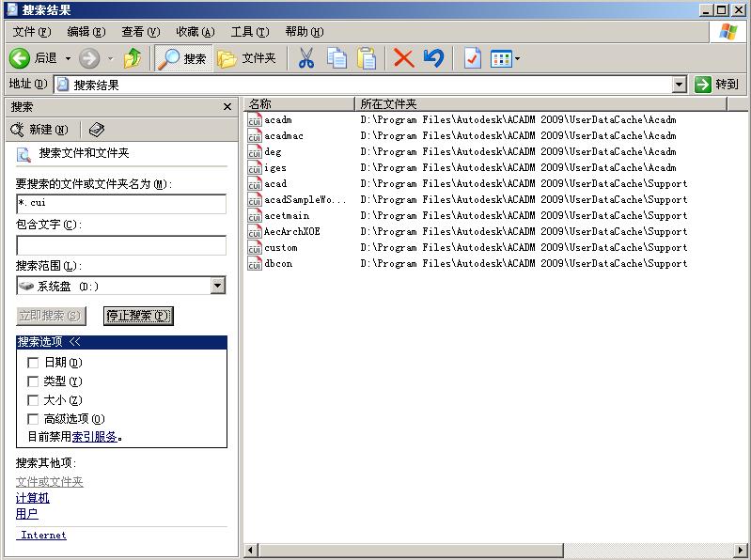Click the search assistant book icon
The height and width of the screenshot is (560, 751).
[x=97, y=130]
